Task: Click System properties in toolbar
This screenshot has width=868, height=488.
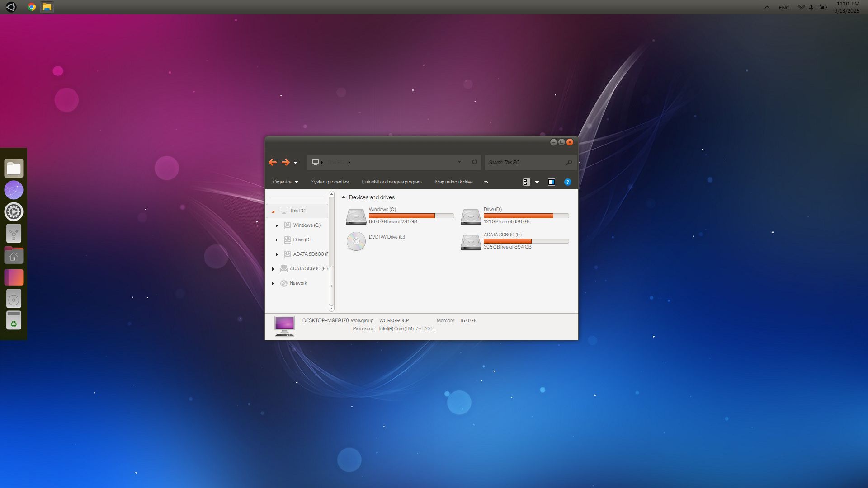Action: coord(330,182)
